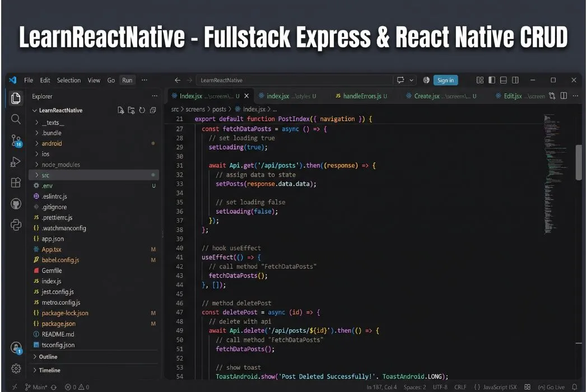
Task: Expand the Outline section
Action: [x=94, y=357]
